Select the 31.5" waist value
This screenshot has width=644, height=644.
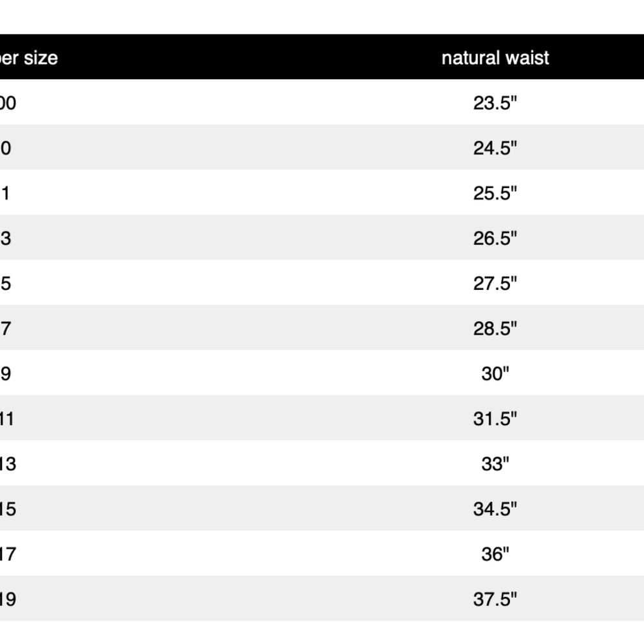pyautogui.click(x=495, y=419)
